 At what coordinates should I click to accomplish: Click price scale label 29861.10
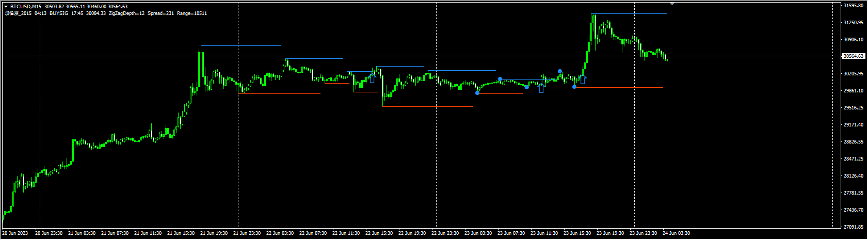[853, 91]
